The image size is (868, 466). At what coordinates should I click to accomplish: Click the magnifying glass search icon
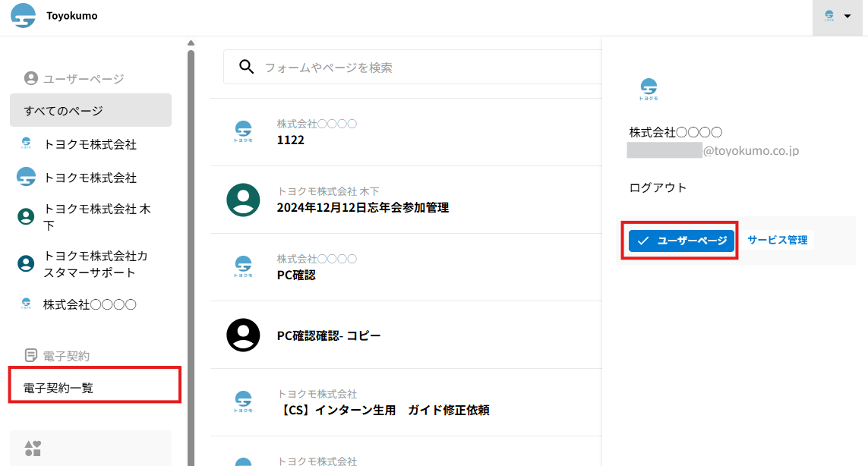[x=246, y=67]
